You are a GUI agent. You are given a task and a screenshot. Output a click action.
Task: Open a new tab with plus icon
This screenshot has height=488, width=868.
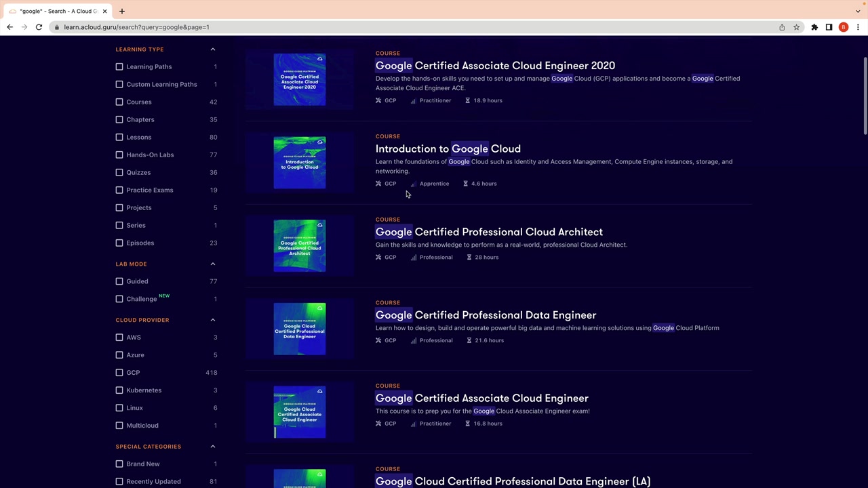122,11
